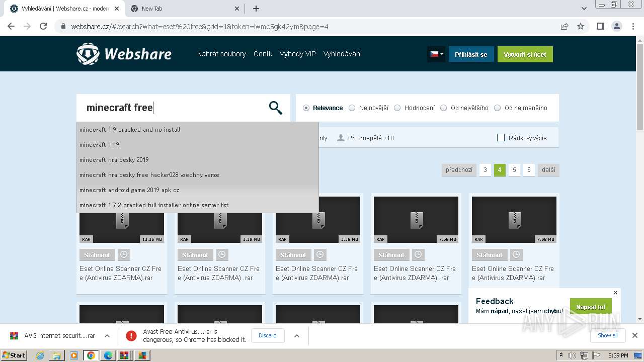The width and height of the screenshot is (644, 362).
Task: Click Show all downloads
Action: click(608, 335)
